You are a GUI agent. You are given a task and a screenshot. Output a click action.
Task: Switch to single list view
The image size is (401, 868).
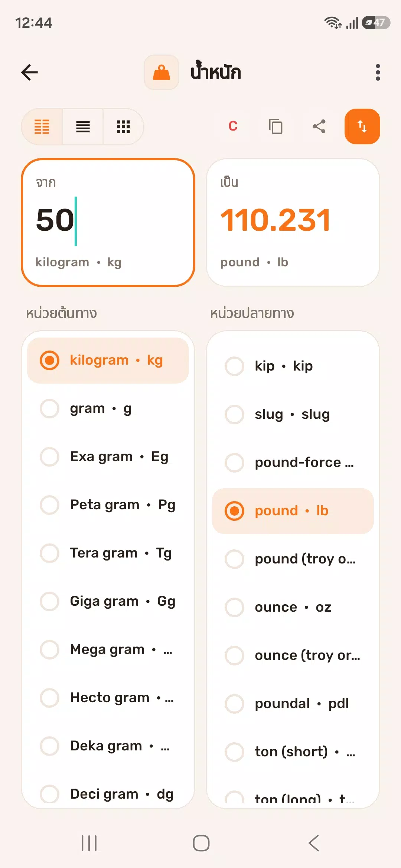83,126
